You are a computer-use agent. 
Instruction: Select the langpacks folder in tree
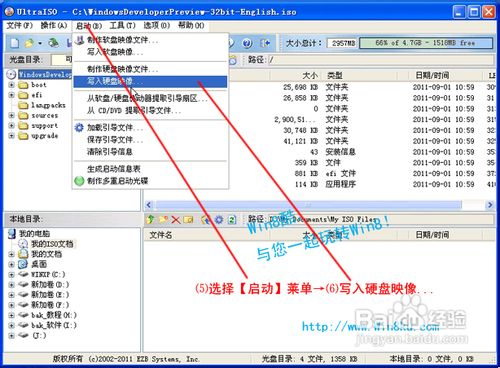tap(48, 105)
